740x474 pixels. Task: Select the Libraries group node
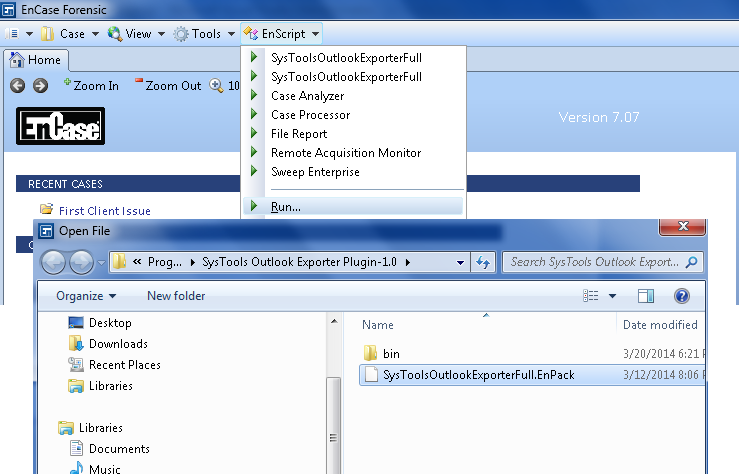[x=101, y=428]
